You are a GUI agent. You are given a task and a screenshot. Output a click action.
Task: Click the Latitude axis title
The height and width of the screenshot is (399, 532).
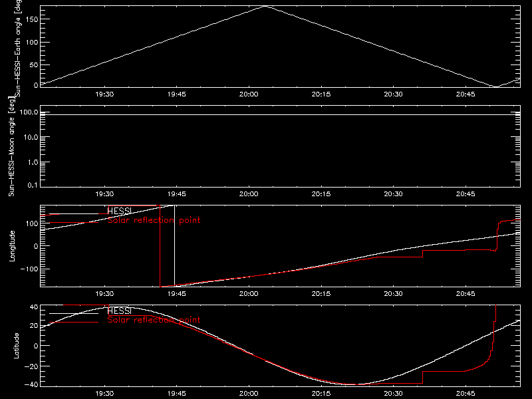(x=16, y=346)
